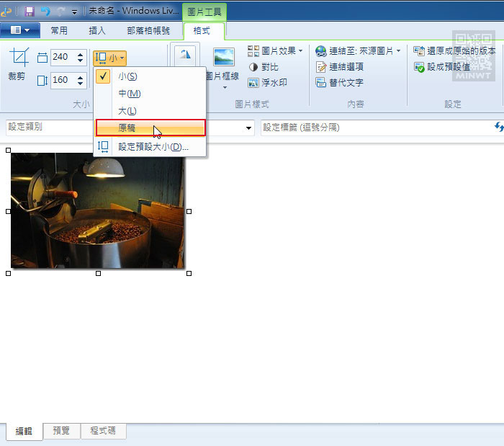Viewport: 504px width, 446px height.
Task: Expand the category dropdown arrow
Action: point(248,128)
